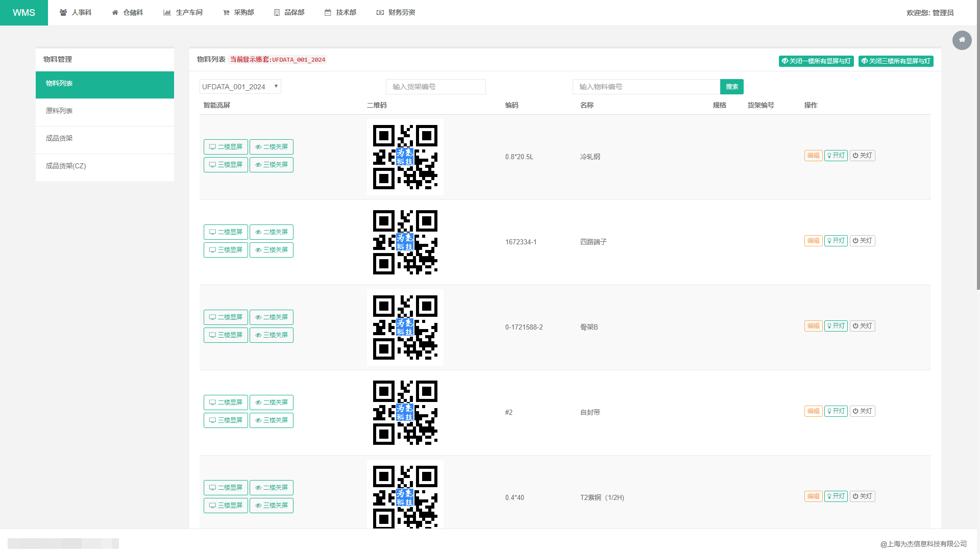Click 二楼关屏 for 四路端子 row
Screen dimensions: 980x554
pyautogui.click(x=272, y=232)
